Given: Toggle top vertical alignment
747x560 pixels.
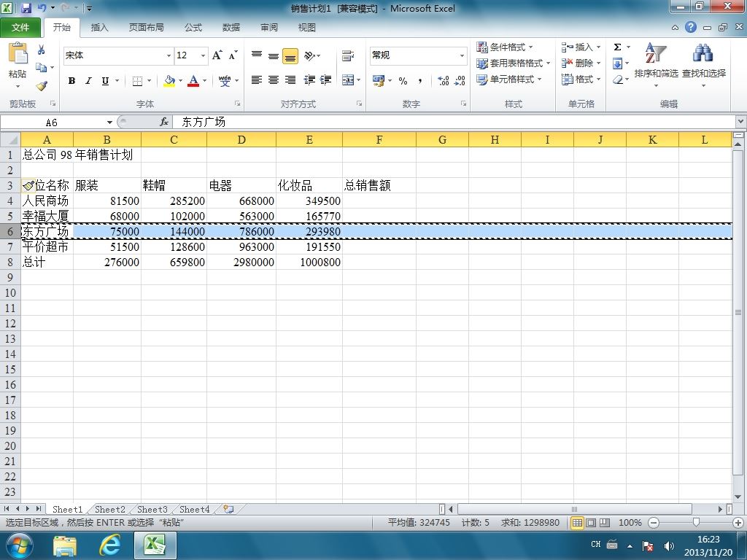Looking at the screenshot, I should [x=257, y=55].
